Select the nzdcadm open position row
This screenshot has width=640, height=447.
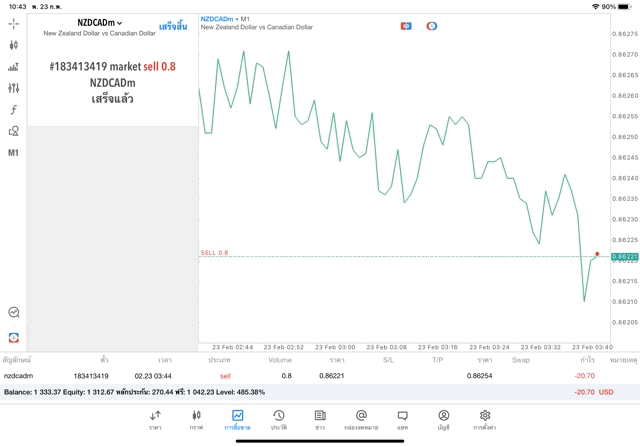point(300,375)
